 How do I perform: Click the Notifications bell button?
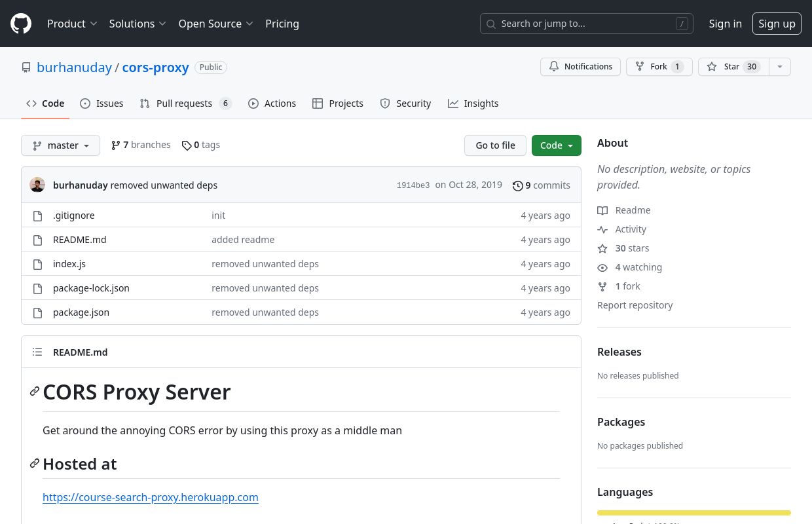coord(580,67)
